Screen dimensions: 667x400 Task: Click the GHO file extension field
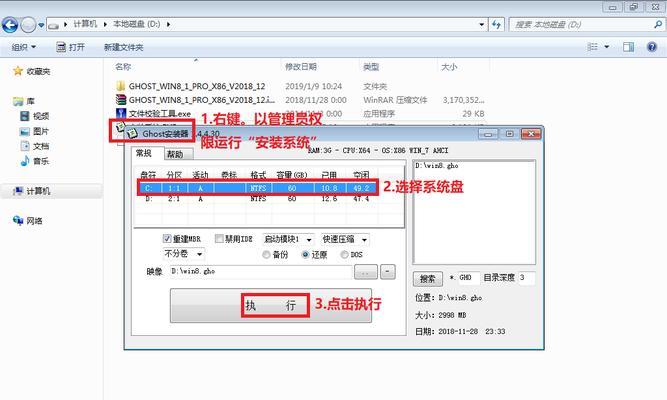(469, 277)
